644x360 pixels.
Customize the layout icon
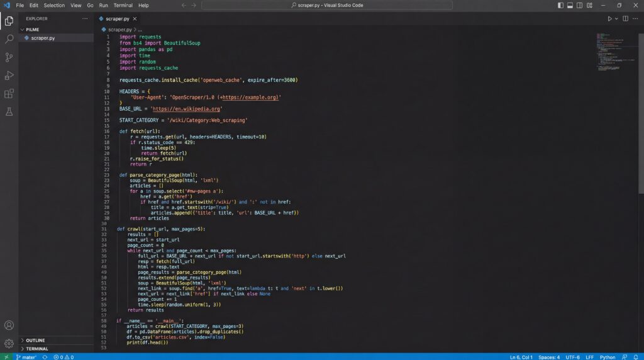[x=589, y=5]
